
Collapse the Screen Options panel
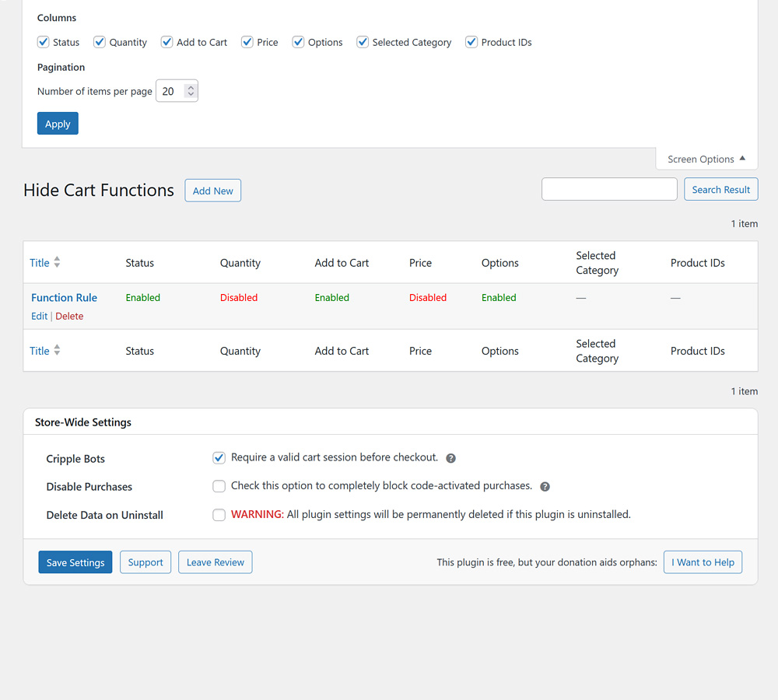tap(705, 159)
